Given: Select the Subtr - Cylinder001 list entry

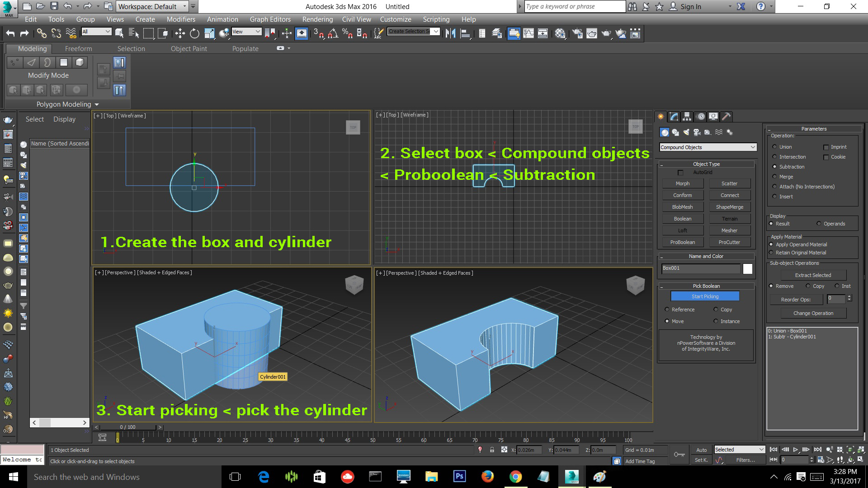Looking at the screenshot, I should [792, 337].
